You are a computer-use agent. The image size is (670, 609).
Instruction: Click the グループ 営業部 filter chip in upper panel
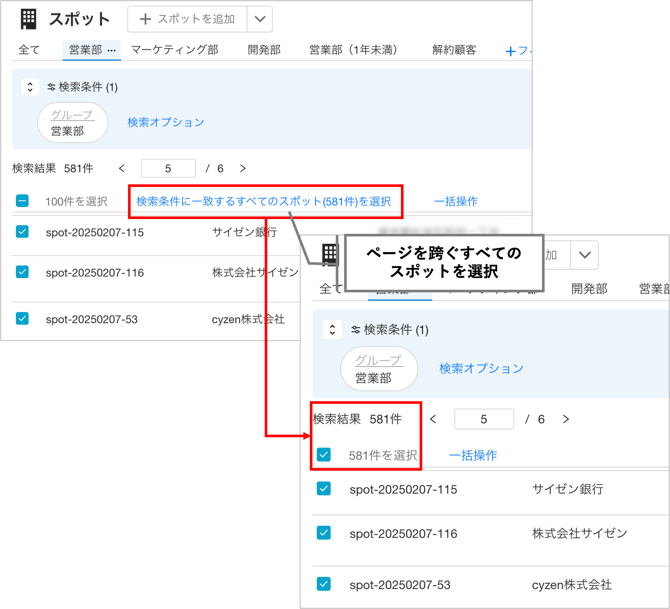pyautogui.click(x=72, y=123)
